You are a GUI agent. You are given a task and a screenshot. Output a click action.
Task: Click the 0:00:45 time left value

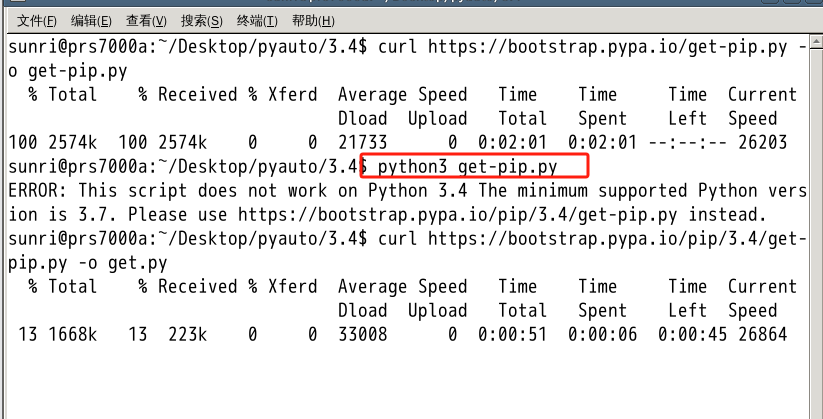(687, 334)
